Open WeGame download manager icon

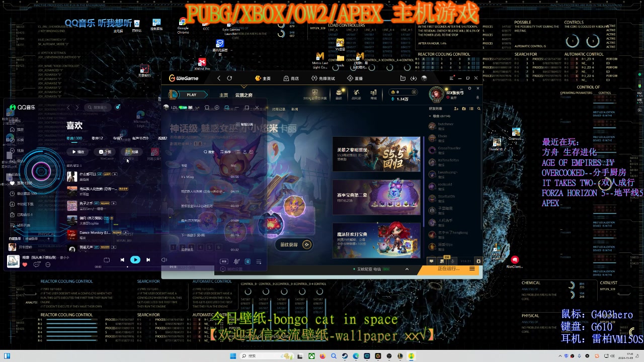(414, 78)
